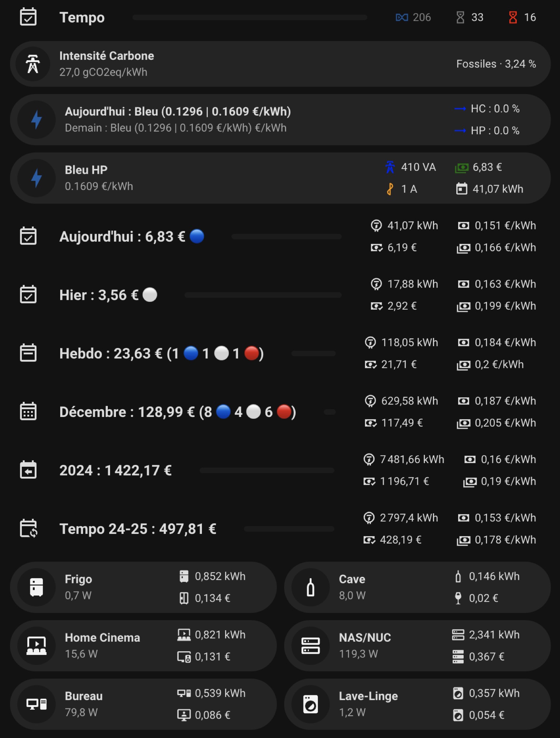The image size is (560, 738).
Task: Select the Frigo refrigerator icon
Action: (37, 587)
